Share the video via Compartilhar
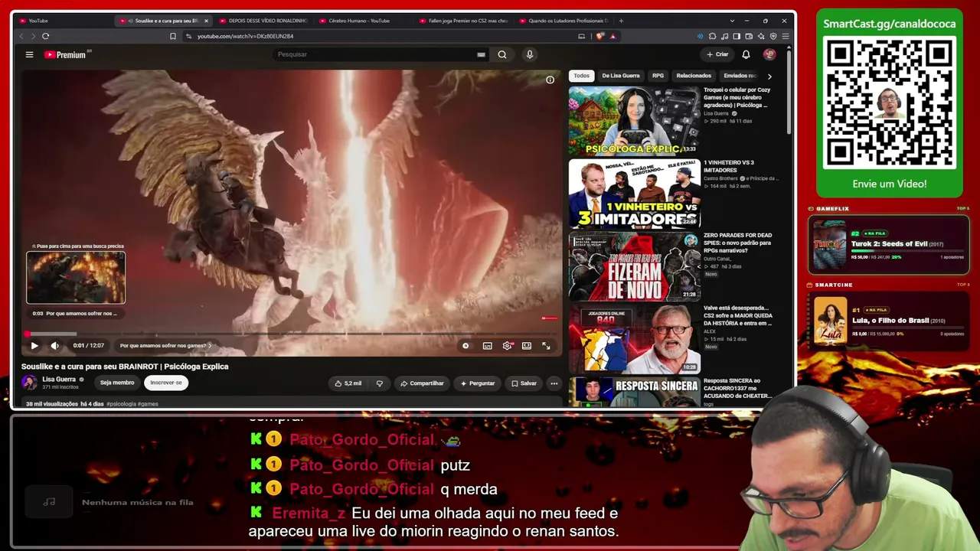The width and height of the screenshot is (980, 551). point(422,383)
